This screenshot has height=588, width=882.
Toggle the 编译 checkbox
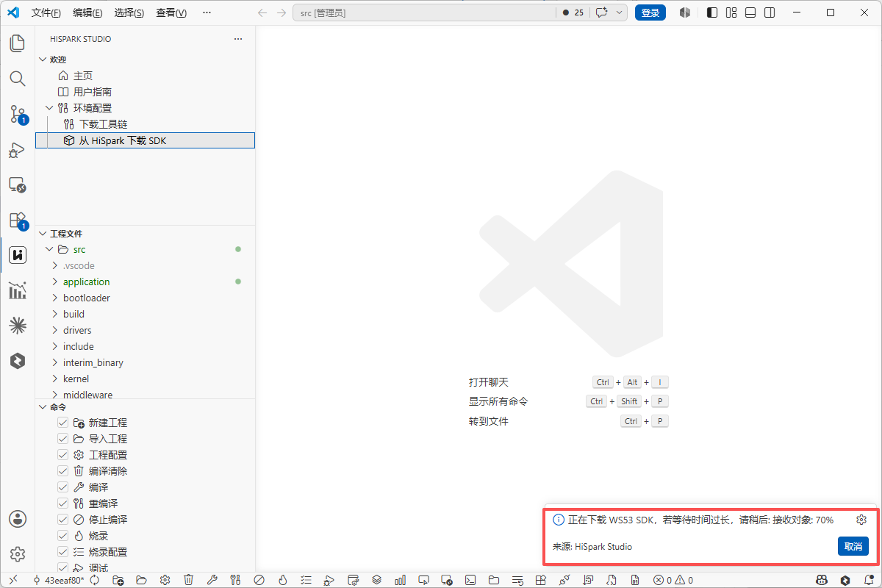[63, 487]
